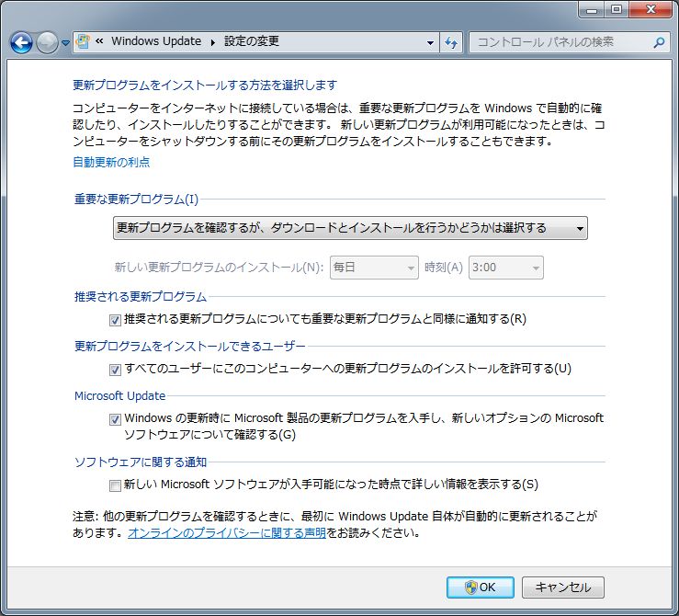Open the オンラインのプライバシーに関する声明 link

click(226, 533)
